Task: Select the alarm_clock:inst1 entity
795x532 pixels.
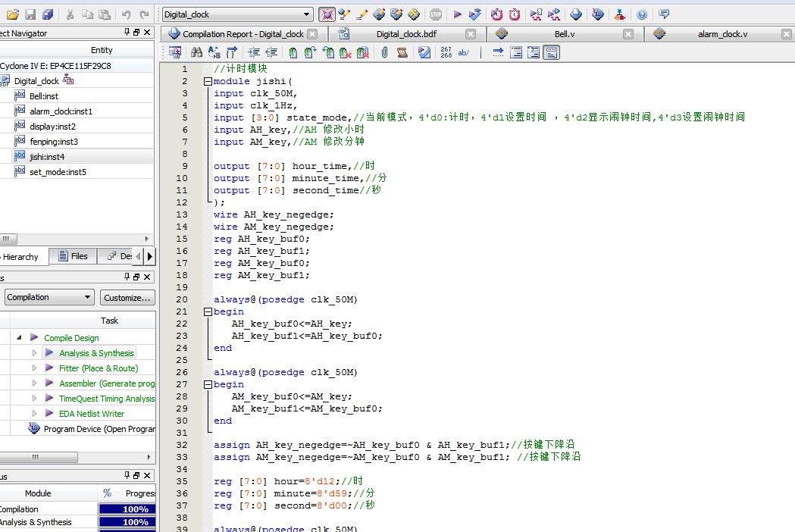Action: coord(61,111)
